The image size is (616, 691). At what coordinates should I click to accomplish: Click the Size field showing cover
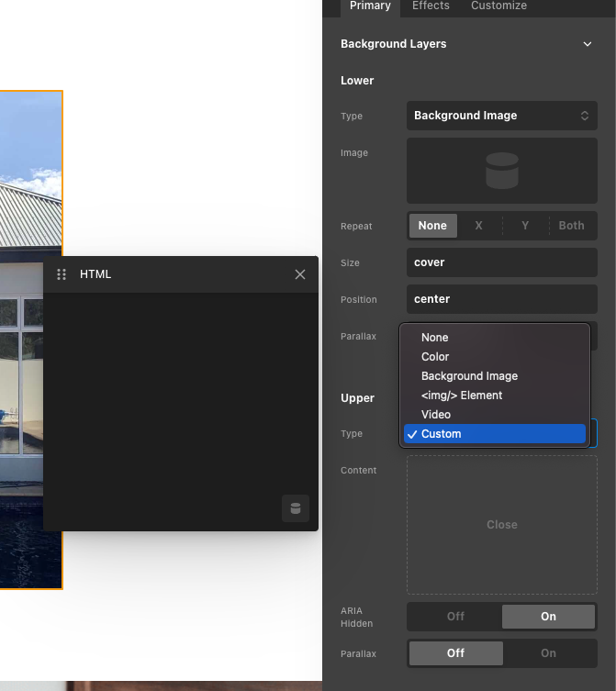pyautogui.click(x=501, y=262)
